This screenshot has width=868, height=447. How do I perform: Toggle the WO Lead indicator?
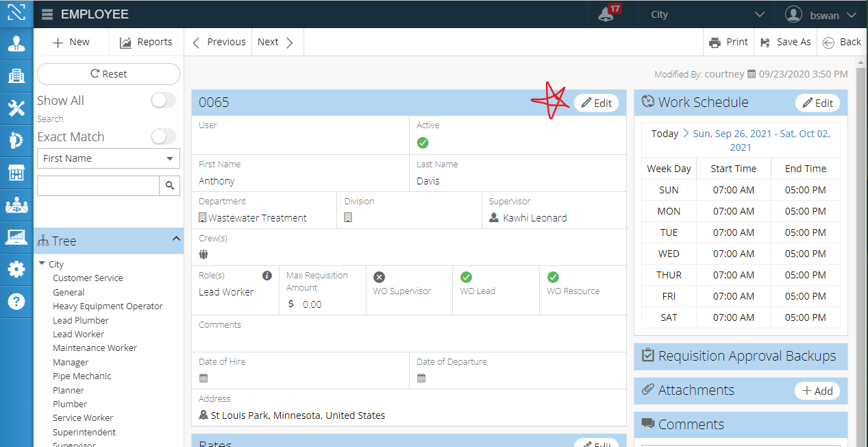click(466, 277)
